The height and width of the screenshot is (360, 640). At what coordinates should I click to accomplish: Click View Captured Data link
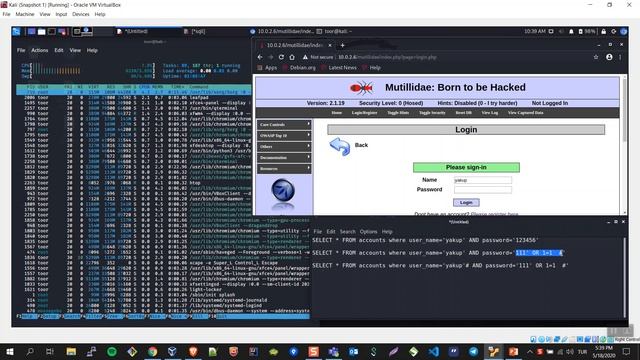[x=525, y=113]
